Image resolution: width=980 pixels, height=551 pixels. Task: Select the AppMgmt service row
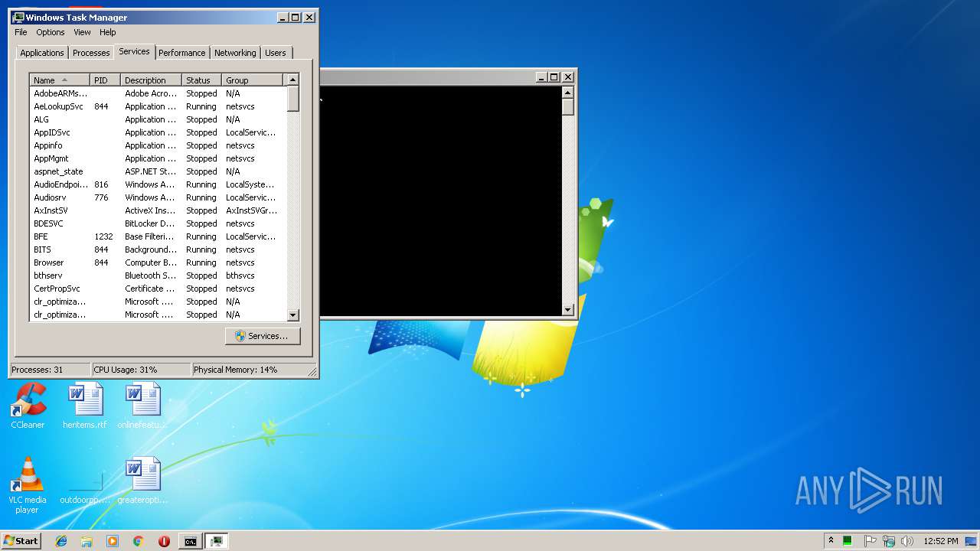(157, 158)
